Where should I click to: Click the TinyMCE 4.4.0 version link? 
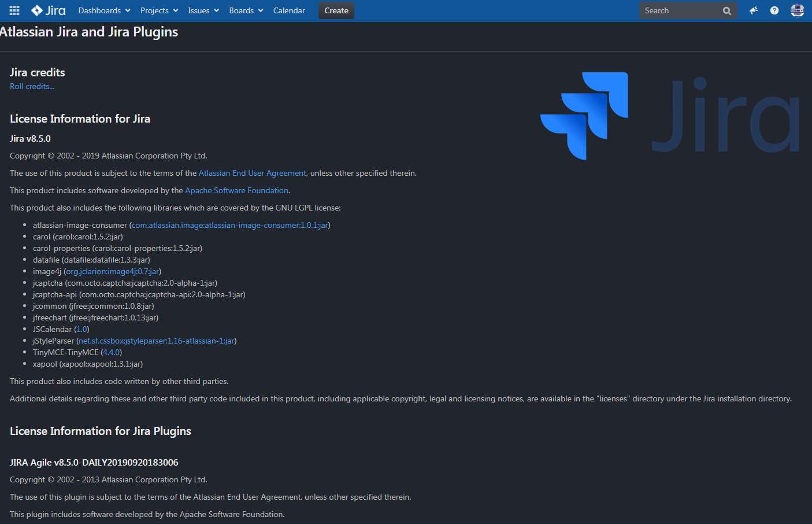(x=111, y=352)
